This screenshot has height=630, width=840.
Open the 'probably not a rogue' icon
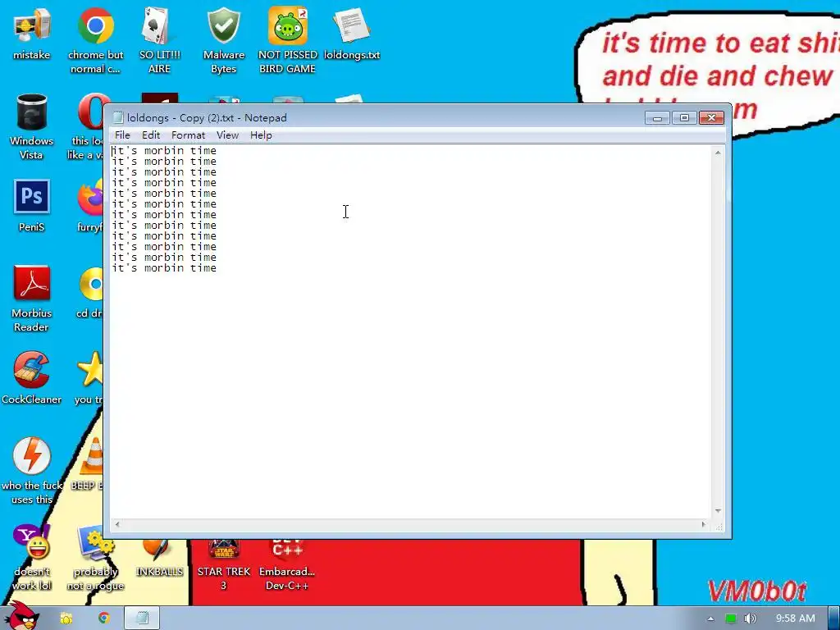point(95,558)
